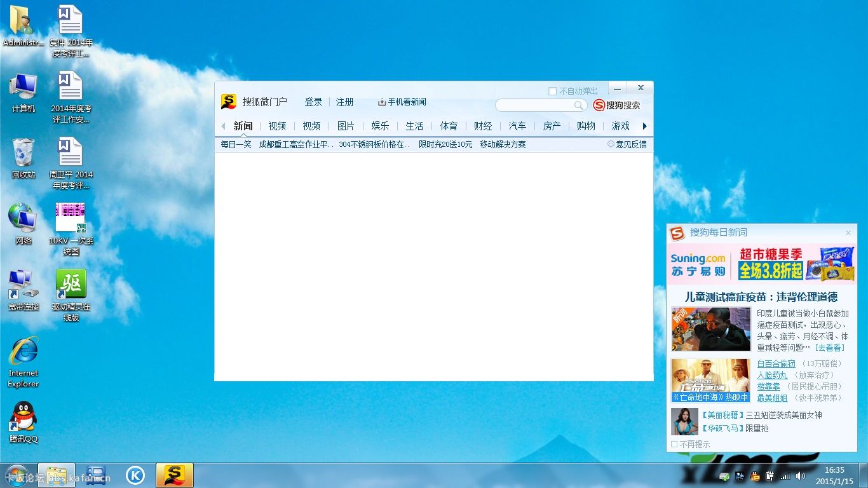Toggle the 不再提示 checkbox
The image size is (868, 488).
[x=674, y=444]
